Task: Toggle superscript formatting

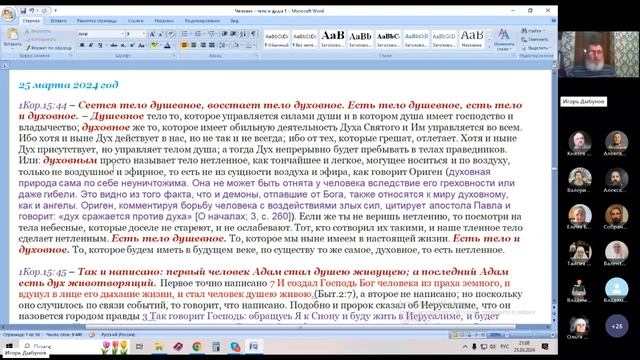Action: pos(132,45)
